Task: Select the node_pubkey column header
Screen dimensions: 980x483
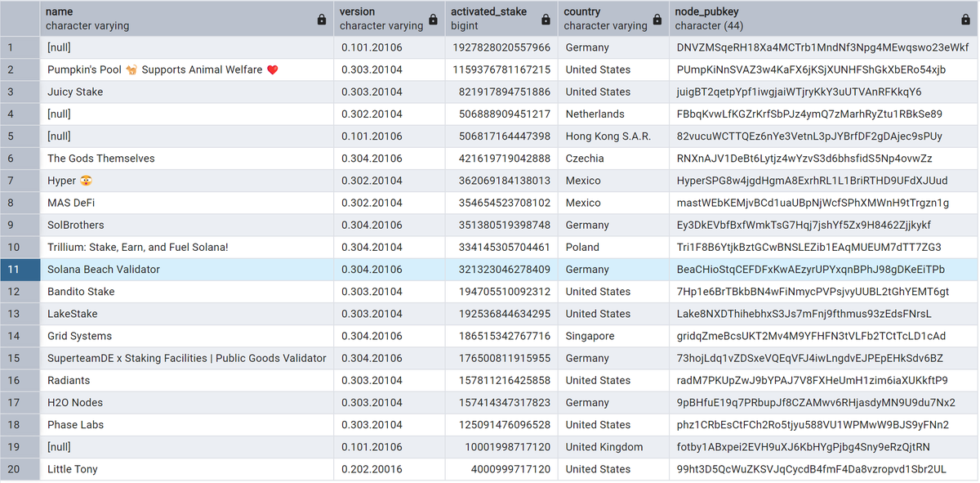Action: pos(823,19)
